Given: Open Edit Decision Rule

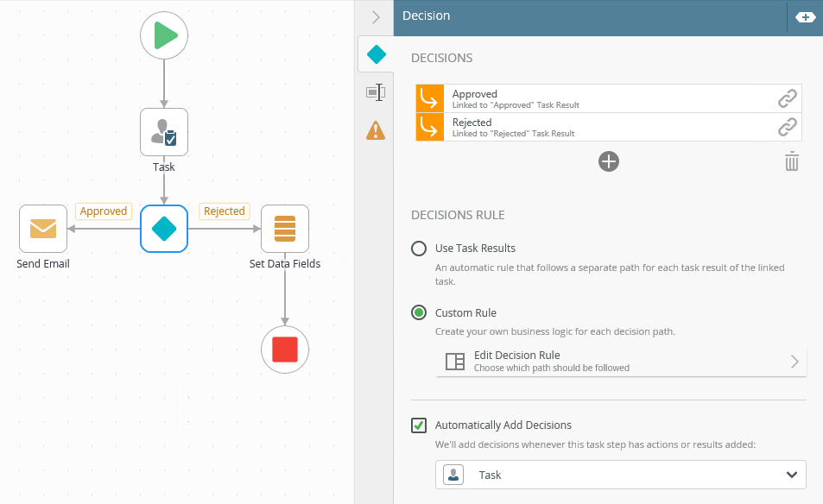Looking at the screenshot, I should (620, 362).
